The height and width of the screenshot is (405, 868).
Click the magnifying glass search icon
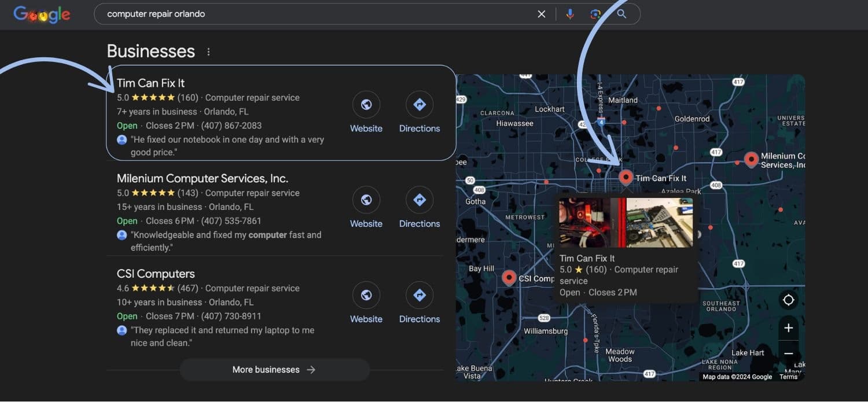621,13
